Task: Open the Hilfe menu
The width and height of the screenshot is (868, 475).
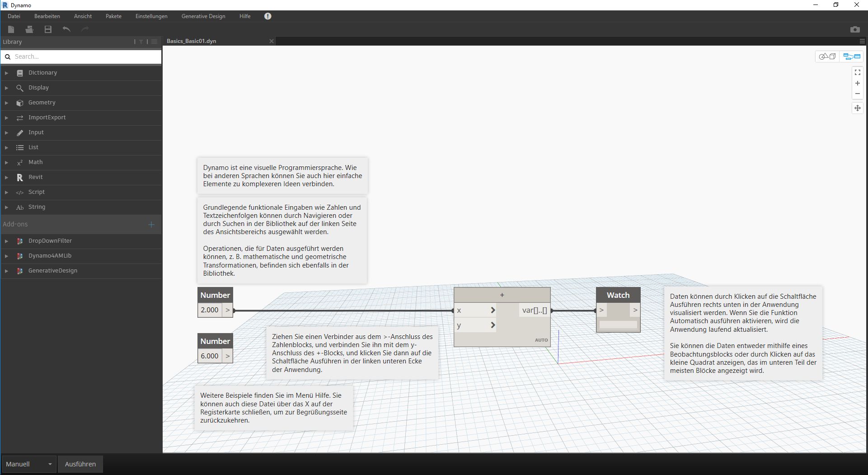Action: [245, 16]
